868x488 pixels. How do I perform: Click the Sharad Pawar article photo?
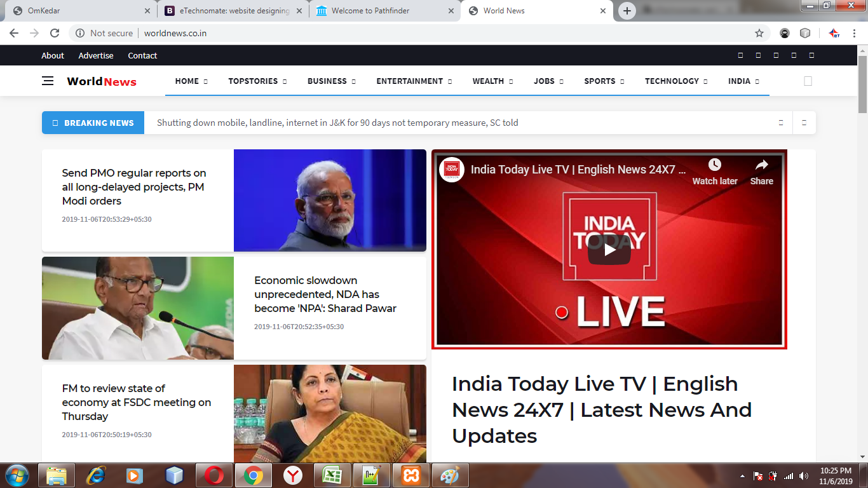tap(138, 308)
